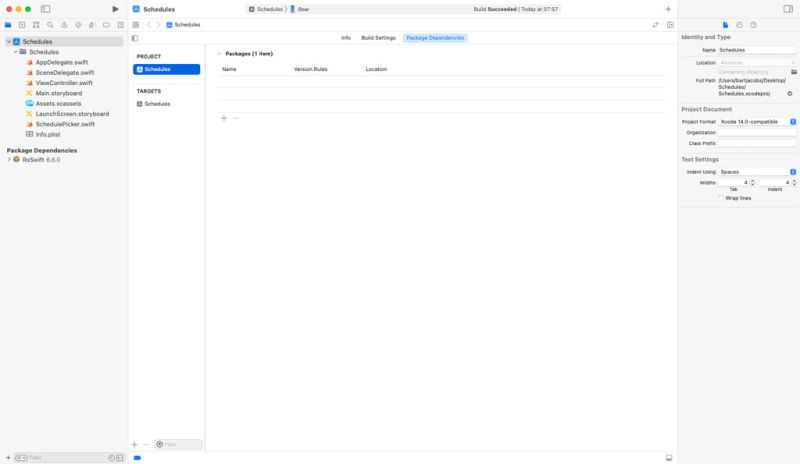This screenshot has height=464, width=800.
Task: Remove selected package with minus button
Action: coord(236,118)
